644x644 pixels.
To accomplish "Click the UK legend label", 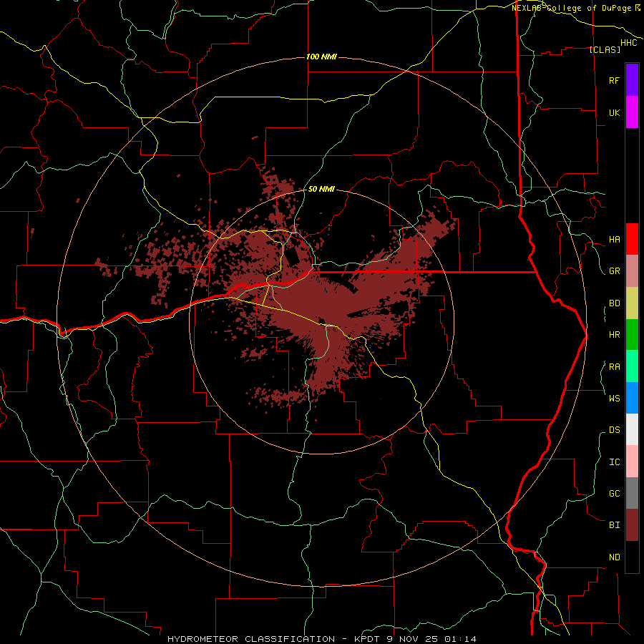I will tap(614, 112).
